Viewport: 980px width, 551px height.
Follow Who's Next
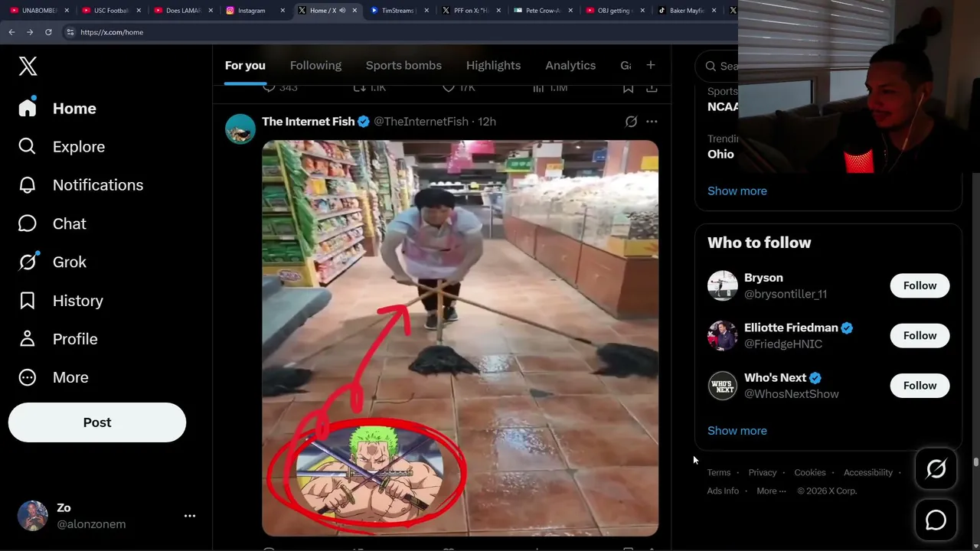pyautogui.click(x=920, y=386)
